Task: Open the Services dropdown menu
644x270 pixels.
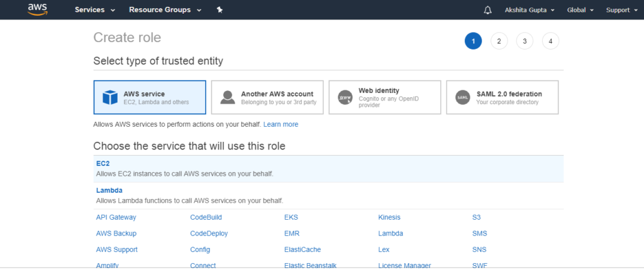Action: 95,10
